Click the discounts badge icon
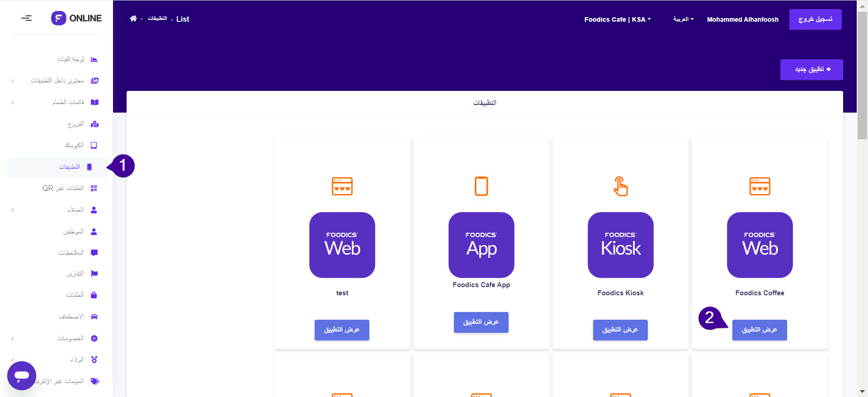The width and height of the screenshot is (868, 397). pyautogui.click(x=94, y=338)
